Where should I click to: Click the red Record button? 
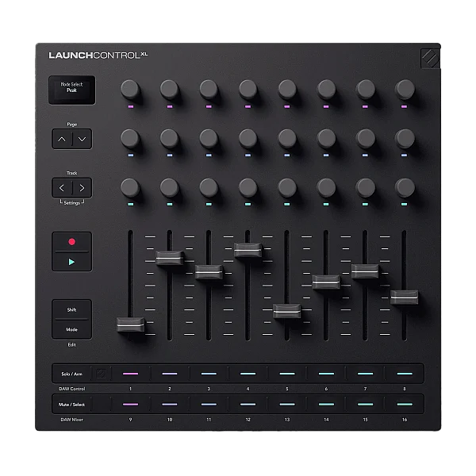(71, 242)
